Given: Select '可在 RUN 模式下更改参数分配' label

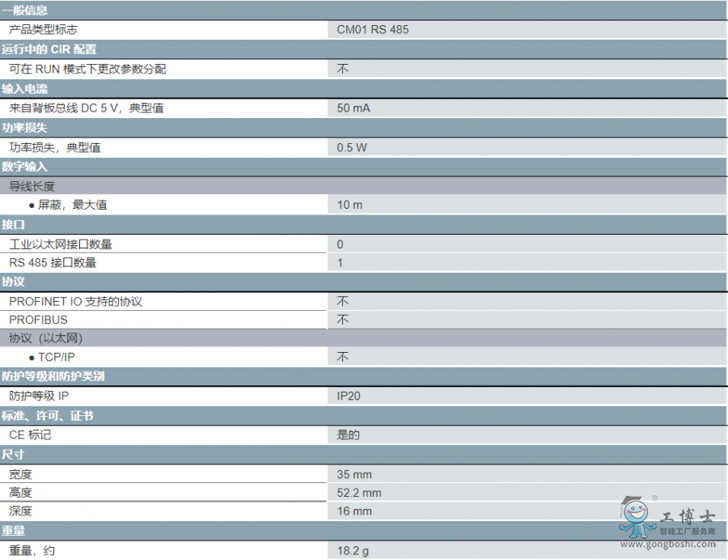Looking at the screenshot, I should (x=87, y=69).
